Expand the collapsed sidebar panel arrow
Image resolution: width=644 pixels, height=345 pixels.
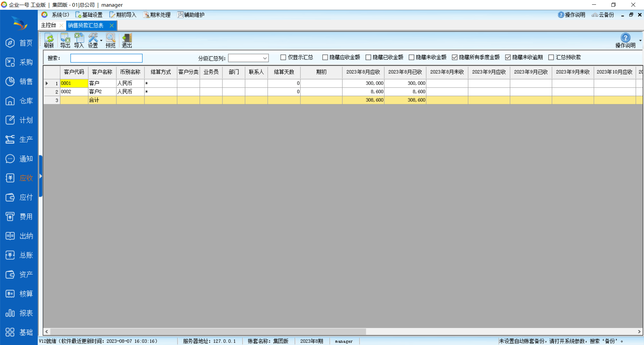(41, 176)
